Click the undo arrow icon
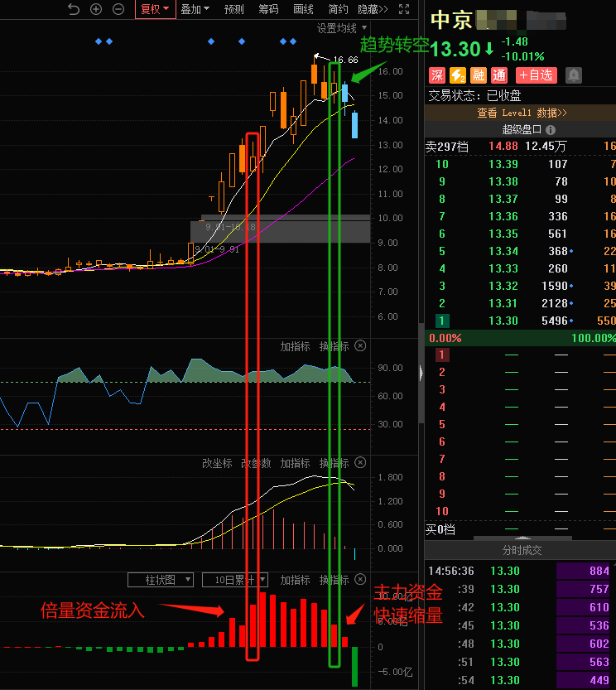The height and width of the screenshot is (690, 616). [x=74, y=9]
